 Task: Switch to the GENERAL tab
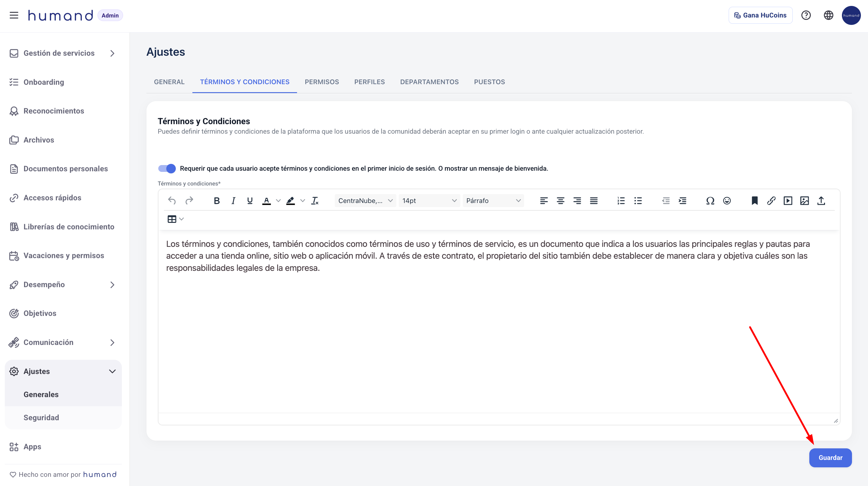(169, 82)
